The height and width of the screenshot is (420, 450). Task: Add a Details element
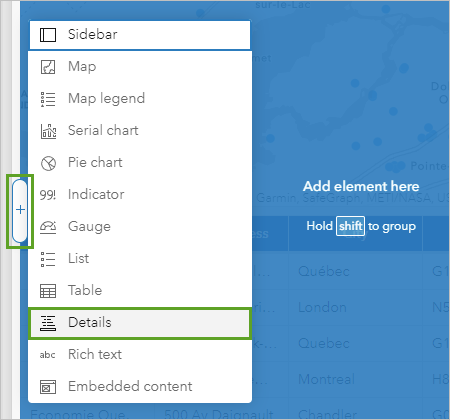[x=139, y=323]
